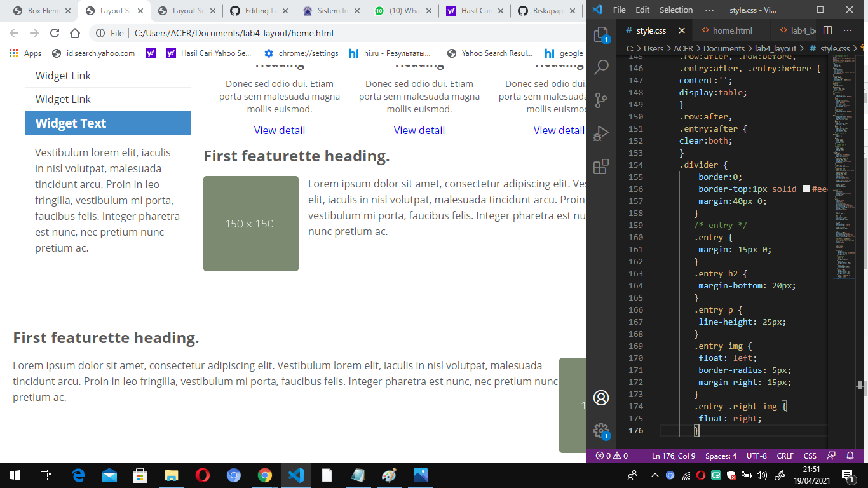Viewport: 868px width, 488px height.
Task: Open the overflow menu next to Selection
Action: coord(709,10)
